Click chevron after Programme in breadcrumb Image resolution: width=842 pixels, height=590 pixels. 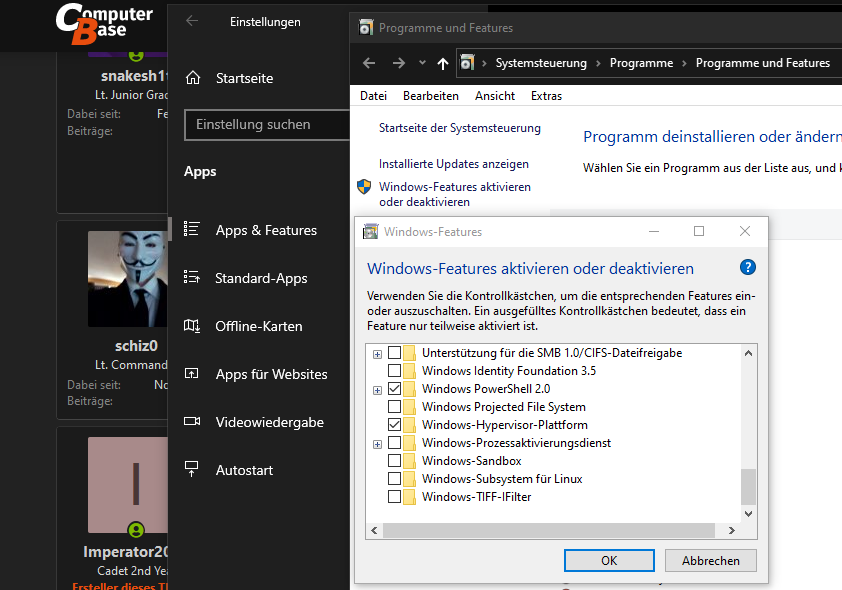point(684,63)
